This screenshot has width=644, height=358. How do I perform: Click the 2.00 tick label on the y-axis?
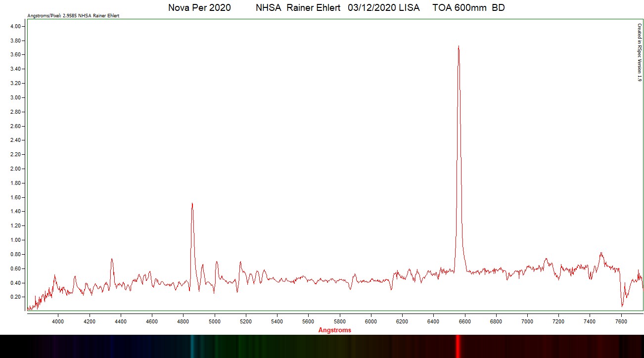click(x=15, y=169)
